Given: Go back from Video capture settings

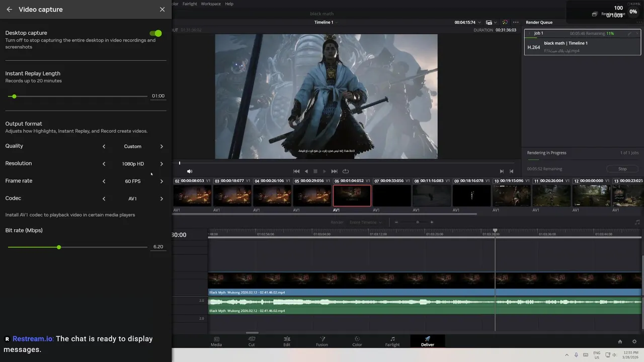Looking at the screenshot, I should point(9,10).
